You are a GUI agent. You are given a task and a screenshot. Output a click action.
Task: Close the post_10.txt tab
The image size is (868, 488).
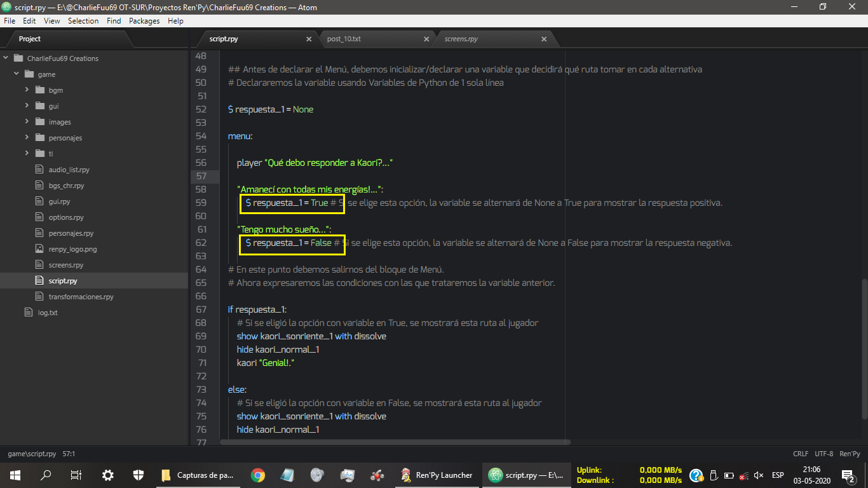click(x=426, y=39)
